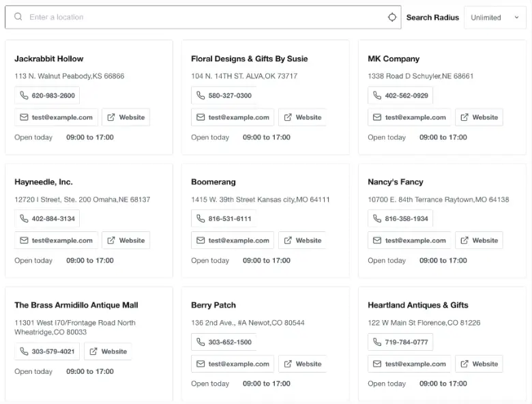Select the Boomerang store title
The height and width of the screenshot is (404, 532).
tap(213, 182)
